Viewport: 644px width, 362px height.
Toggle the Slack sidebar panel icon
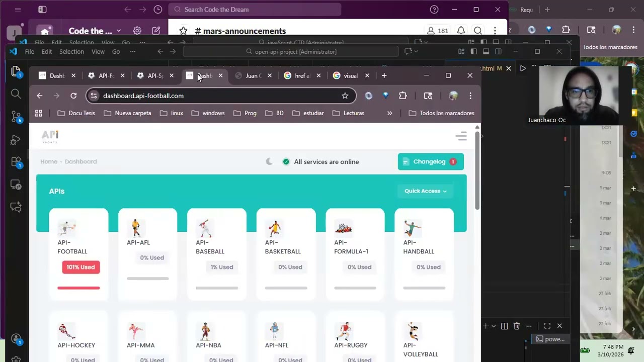coord(42,9)
